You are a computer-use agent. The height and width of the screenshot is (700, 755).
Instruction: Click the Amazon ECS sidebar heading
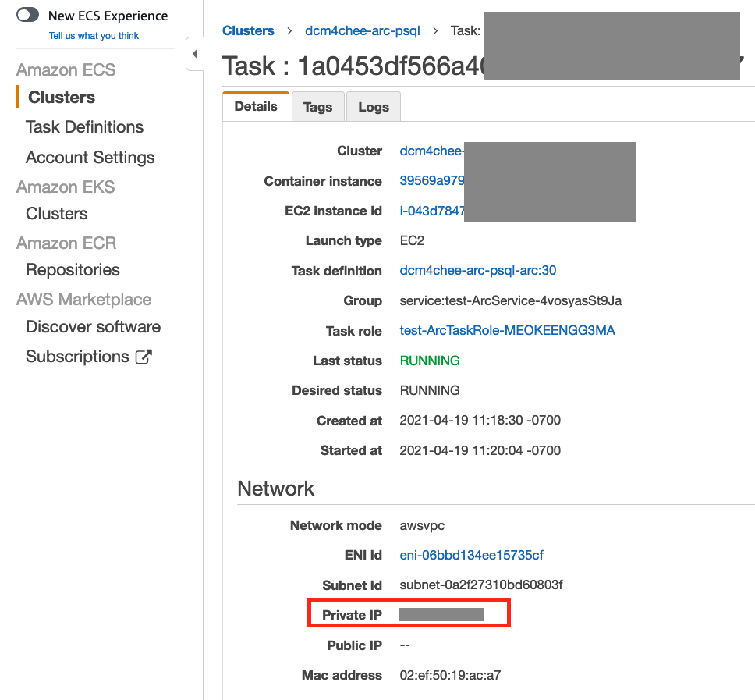pyautogui.click(x=66, y=70)
